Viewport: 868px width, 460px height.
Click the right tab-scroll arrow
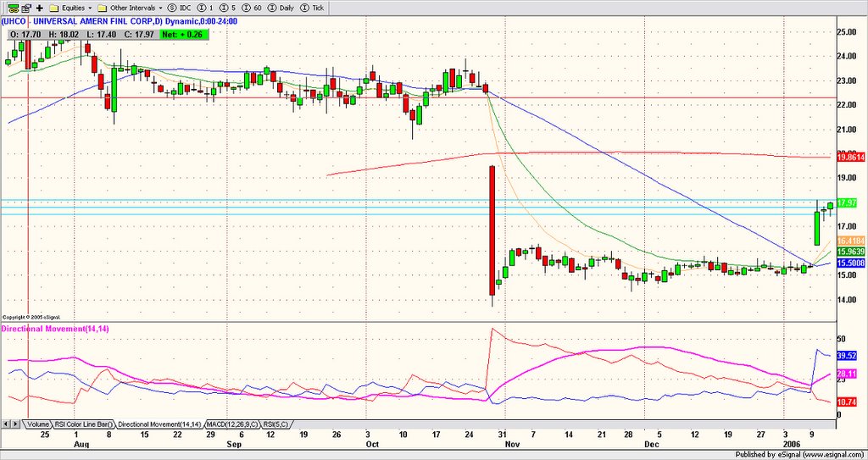15,424
